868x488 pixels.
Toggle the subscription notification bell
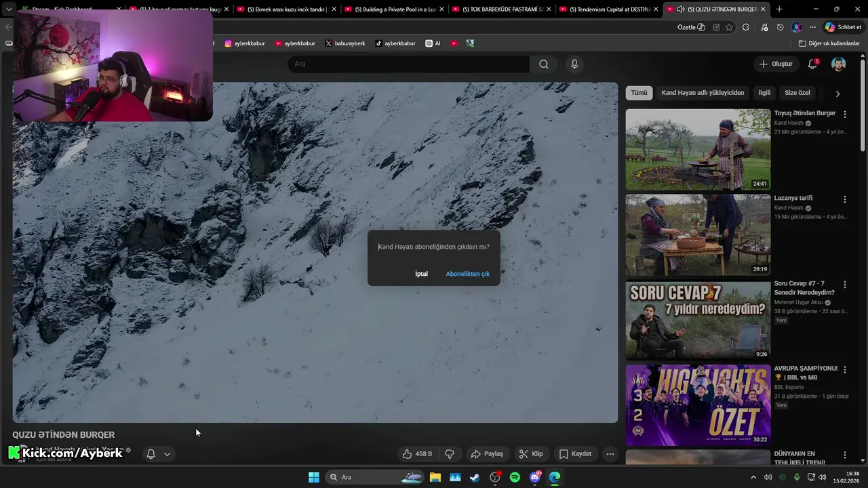click(151, 454)
